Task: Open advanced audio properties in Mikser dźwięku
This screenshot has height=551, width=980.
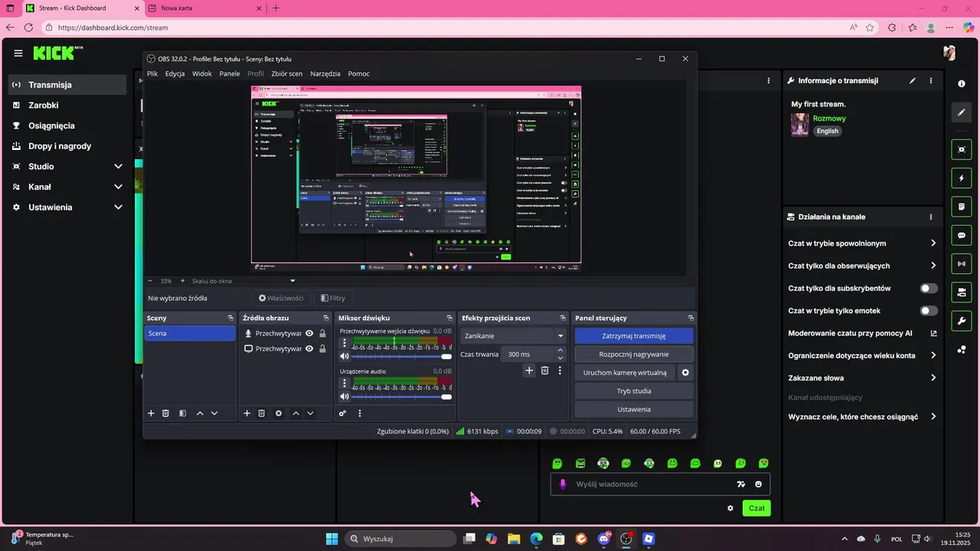Action: [x=342, y=413]
